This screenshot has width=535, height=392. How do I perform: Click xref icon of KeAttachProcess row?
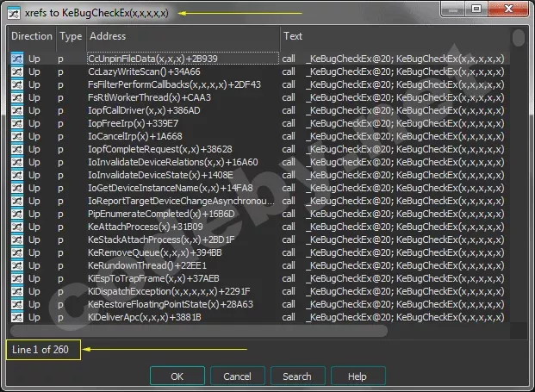click(17, 227)
